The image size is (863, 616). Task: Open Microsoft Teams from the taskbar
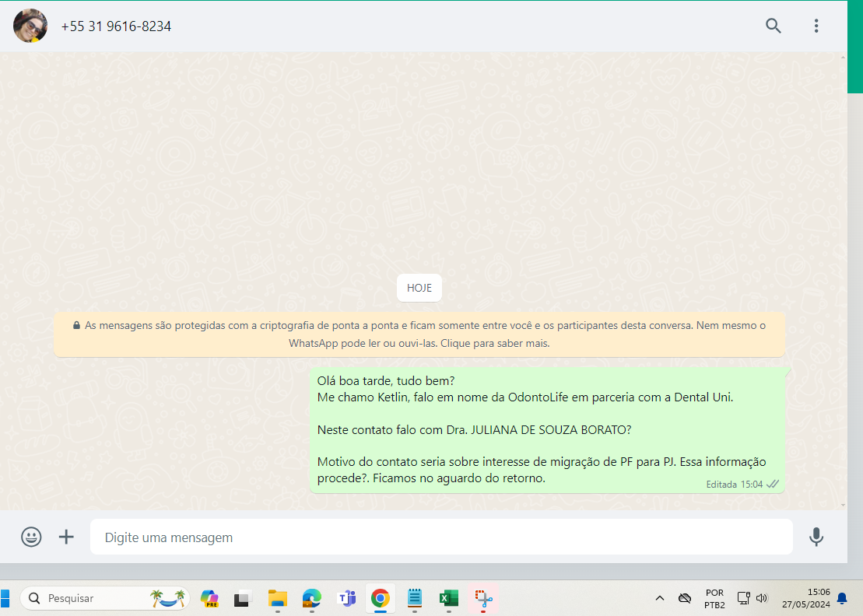click(347, 598)
